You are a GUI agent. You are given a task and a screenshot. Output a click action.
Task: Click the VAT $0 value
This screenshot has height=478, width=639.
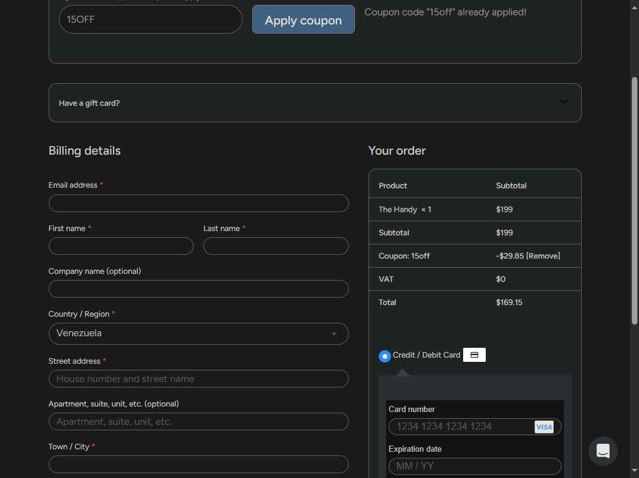click(500, 279)
